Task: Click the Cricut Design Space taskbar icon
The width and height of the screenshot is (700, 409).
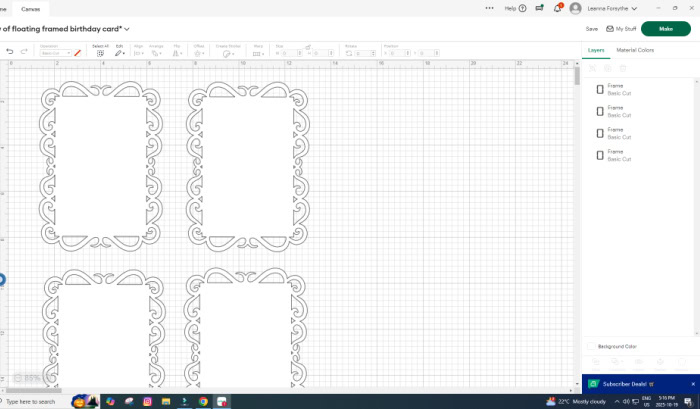Action: pos(221,401)
